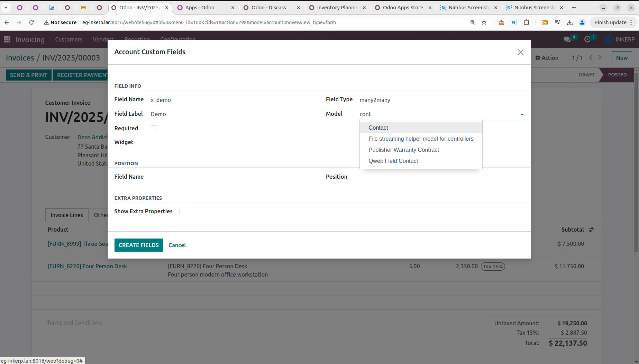This screenshot has width=639, height=364.
Task: Go to the previous invoice record
Action: [x=591, y=57]
